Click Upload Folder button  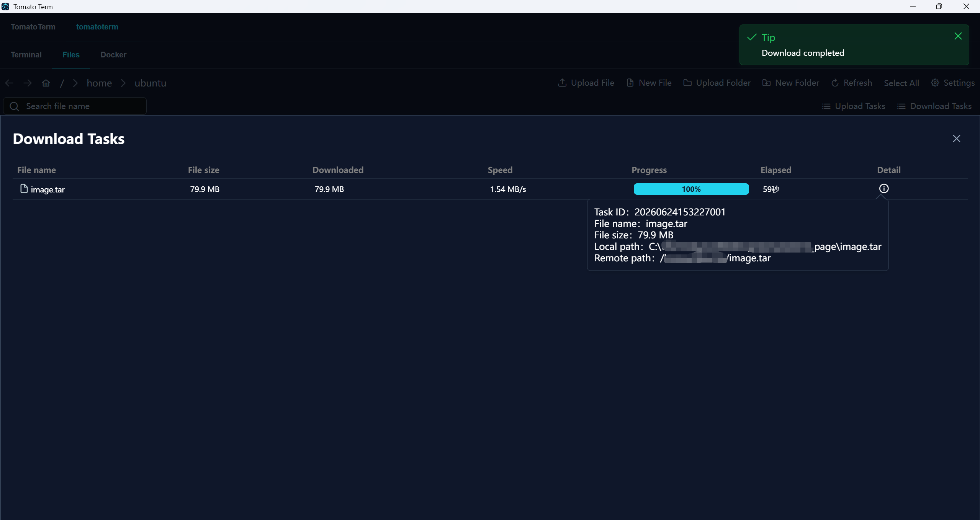point(717,83)
